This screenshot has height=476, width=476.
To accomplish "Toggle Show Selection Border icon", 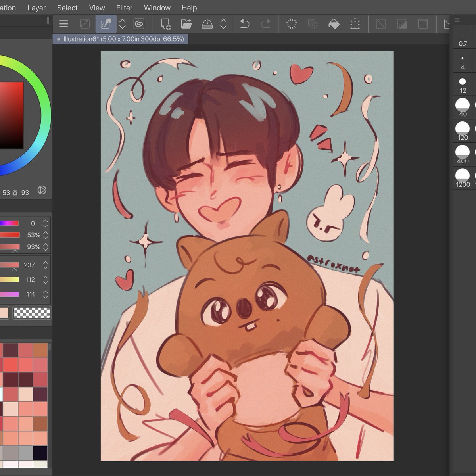I will coord(423,24).
